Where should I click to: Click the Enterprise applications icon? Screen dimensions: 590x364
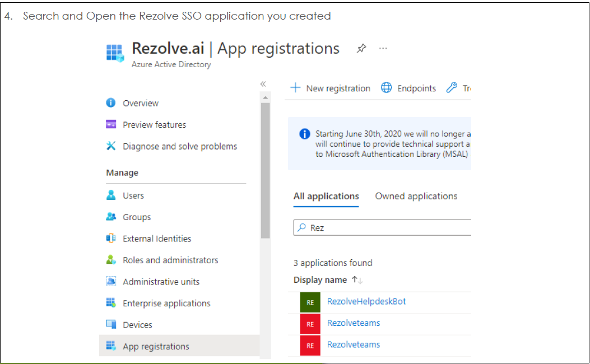[x=110, y=302]
